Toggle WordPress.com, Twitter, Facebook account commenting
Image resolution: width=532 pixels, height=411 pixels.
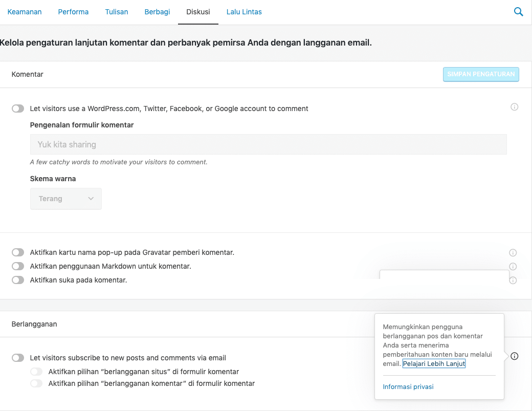(x=18, y=109)
